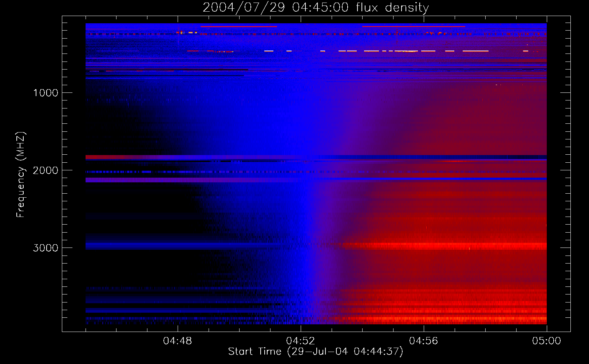
Task: Click the 3000 frequency tick label
Action: [46, 248]
